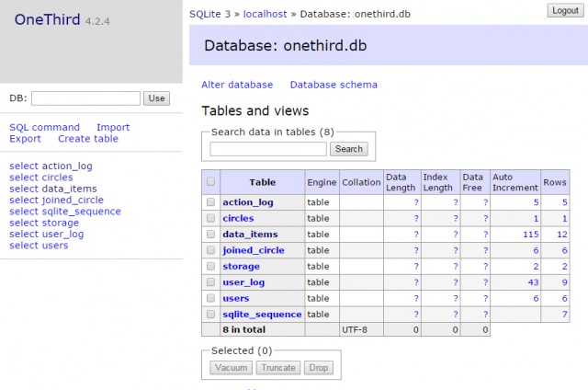Select the data_items row checkbox
This screenshot has width=588, height=390.
(x=210, y=235)
